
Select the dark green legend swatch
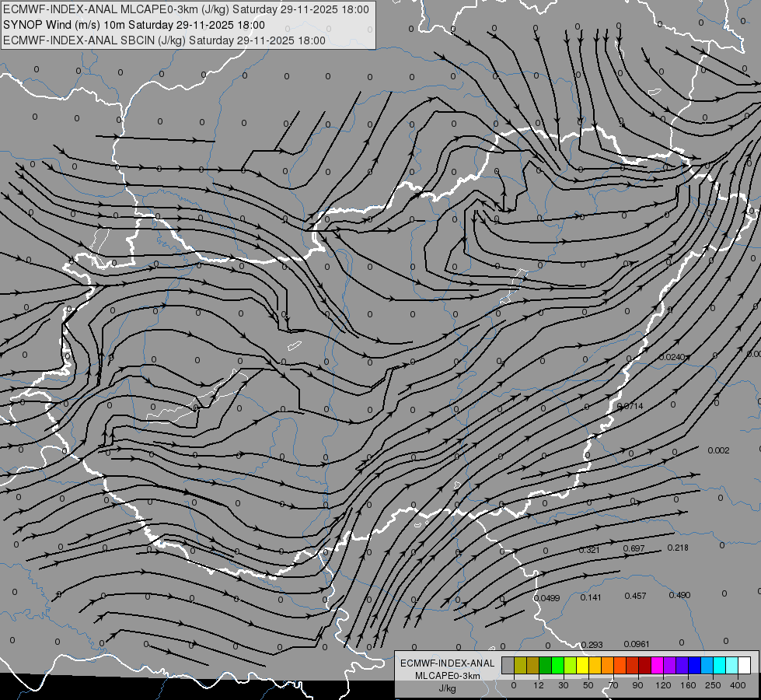(546, 665)
